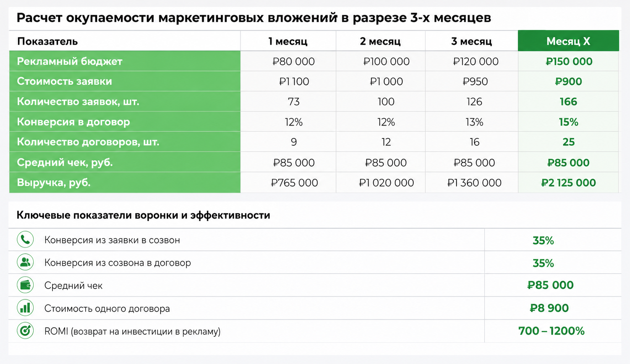
Task: Select the Месяц X column header
Action: pyautogui.click(x=568, y=41)
